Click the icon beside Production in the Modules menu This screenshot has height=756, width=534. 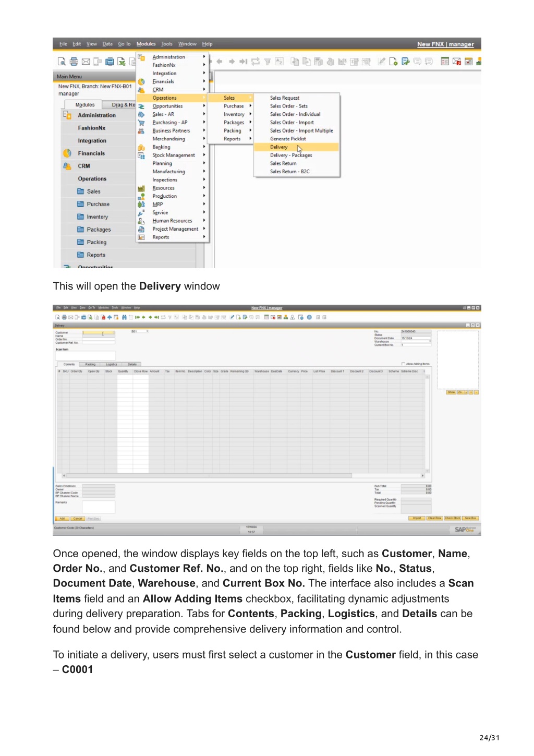141,196
